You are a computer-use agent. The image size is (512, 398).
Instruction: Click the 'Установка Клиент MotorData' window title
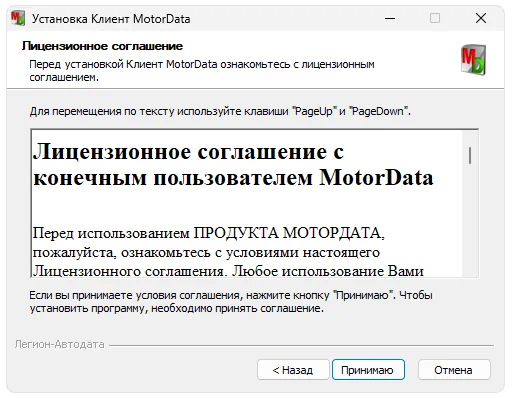tap(111, 19)
